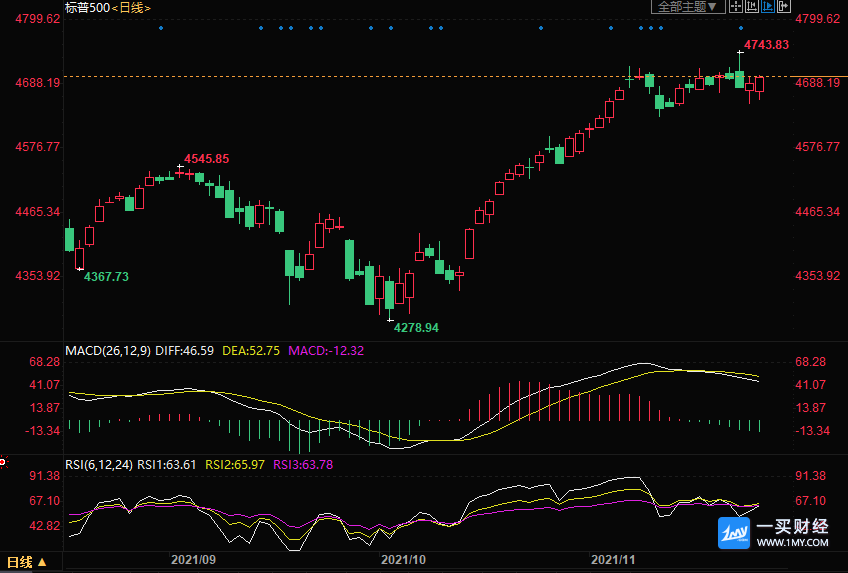
Task: Open the 全部主题 dropdown
Action: coord(687,6)
